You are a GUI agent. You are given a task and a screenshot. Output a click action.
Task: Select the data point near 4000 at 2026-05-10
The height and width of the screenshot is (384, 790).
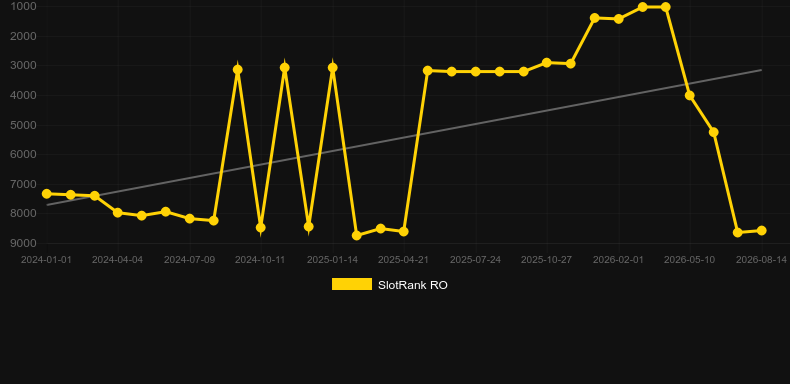tap(690, 95)
